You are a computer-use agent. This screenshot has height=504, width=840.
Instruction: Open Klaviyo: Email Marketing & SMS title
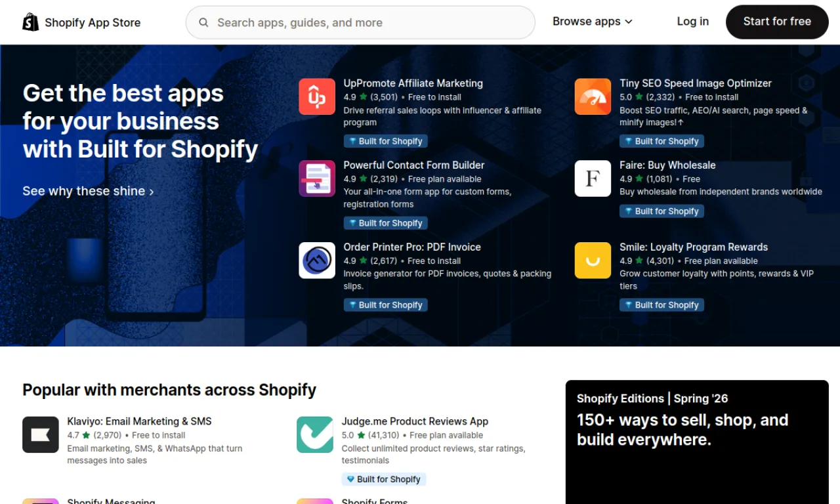coord(139,421)
